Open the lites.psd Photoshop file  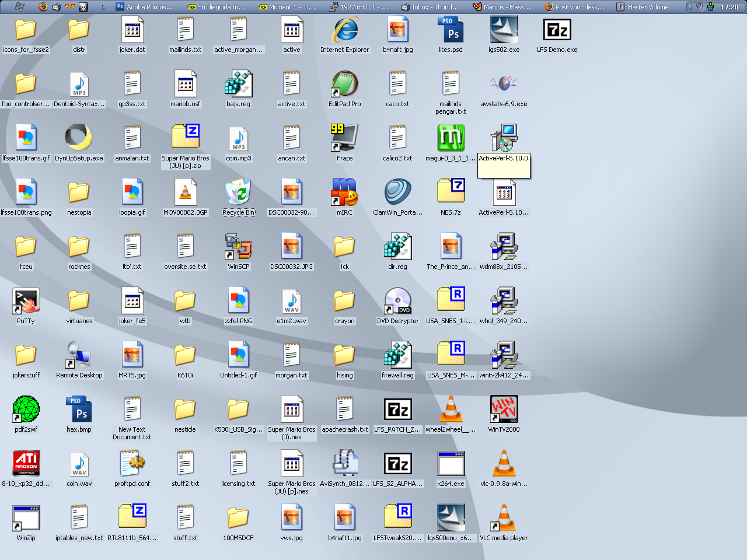click(451, 30)
